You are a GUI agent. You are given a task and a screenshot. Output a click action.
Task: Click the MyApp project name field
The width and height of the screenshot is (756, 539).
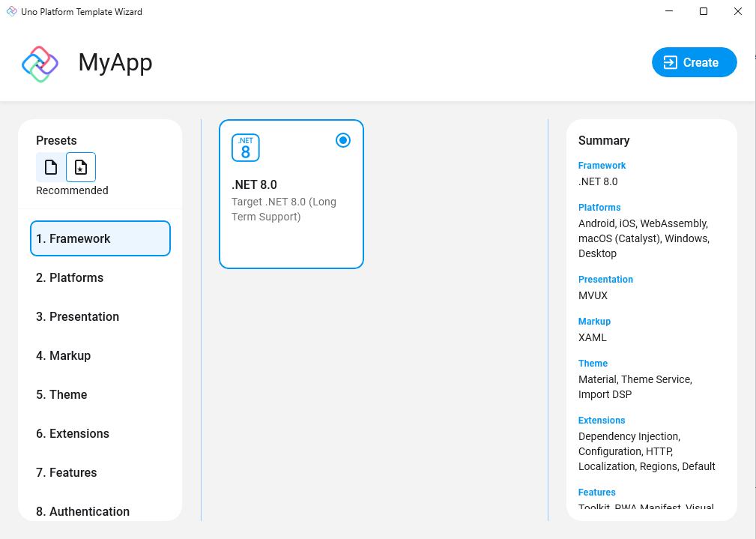pyautogui.click(x=115, y=63)
